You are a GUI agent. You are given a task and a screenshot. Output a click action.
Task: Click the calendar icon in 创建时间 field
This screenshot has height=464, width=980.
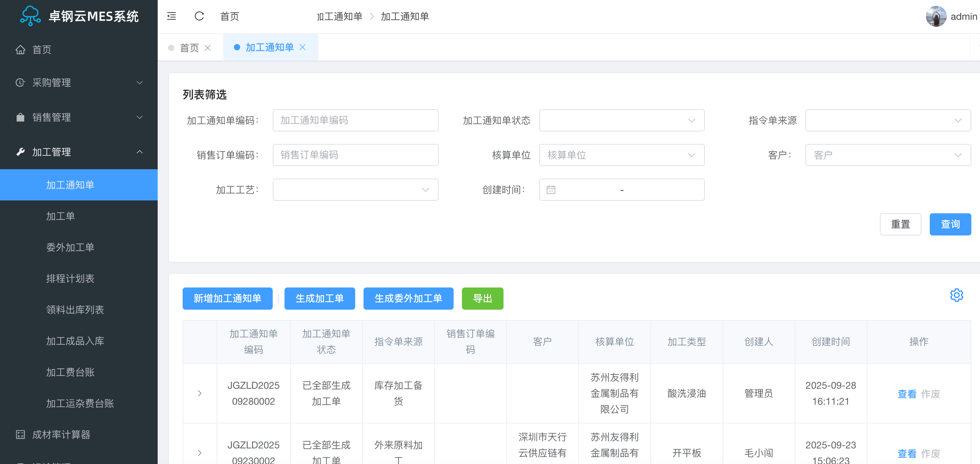point(551,190)
